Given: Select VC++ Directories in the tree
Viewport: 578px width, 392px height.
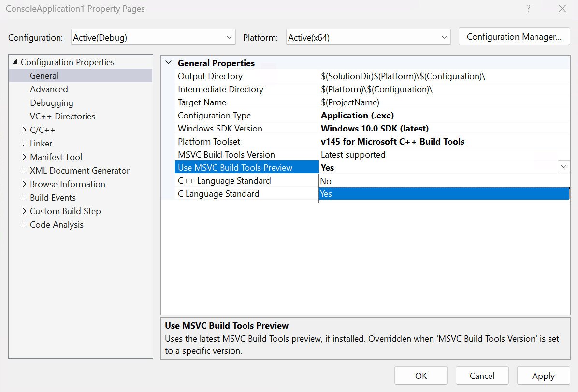Looking at the screenshot, I should pyautogui.click(x=62, y=116).
